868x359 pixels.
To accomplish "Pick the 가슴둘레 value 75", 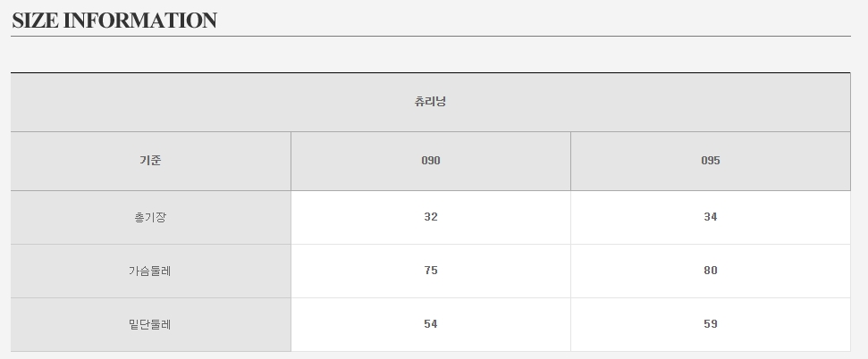I will click(x=431, y=271).
